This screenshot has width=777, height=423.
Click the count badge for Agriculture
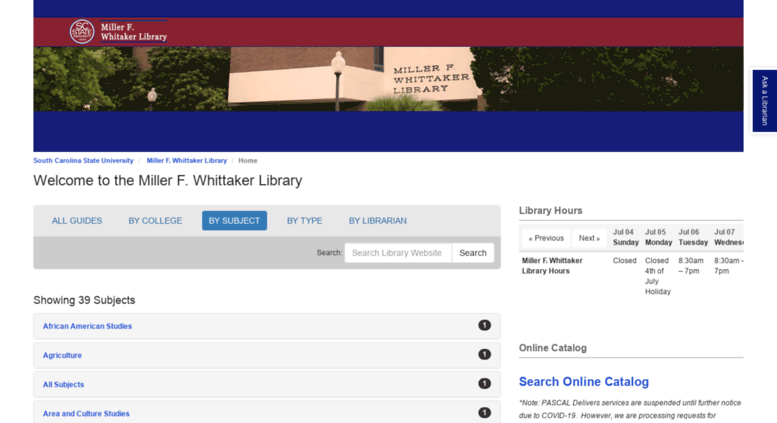click(484, 355)
